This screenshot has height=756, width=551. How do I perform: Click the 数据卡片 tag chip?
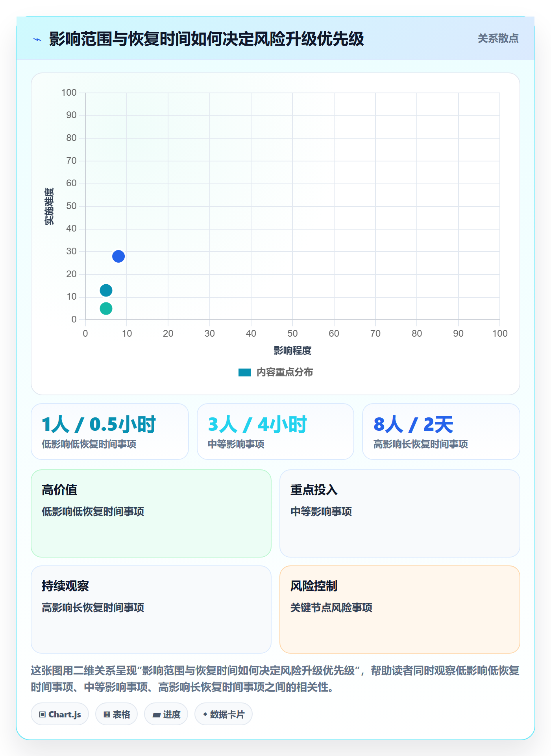pyautogui.click(x=224, y=714)
